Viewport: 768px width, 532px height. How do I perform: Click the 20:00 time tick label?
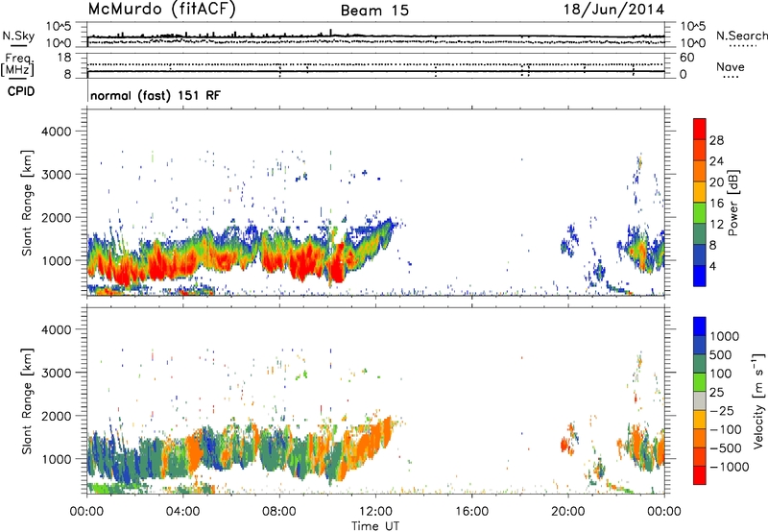pos(568,512)
